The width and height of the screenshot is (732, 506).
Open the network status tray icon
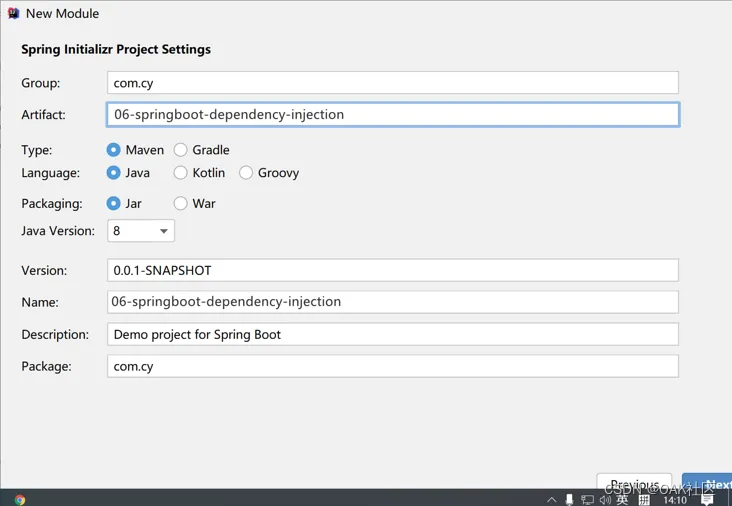(x=587, y=499)
